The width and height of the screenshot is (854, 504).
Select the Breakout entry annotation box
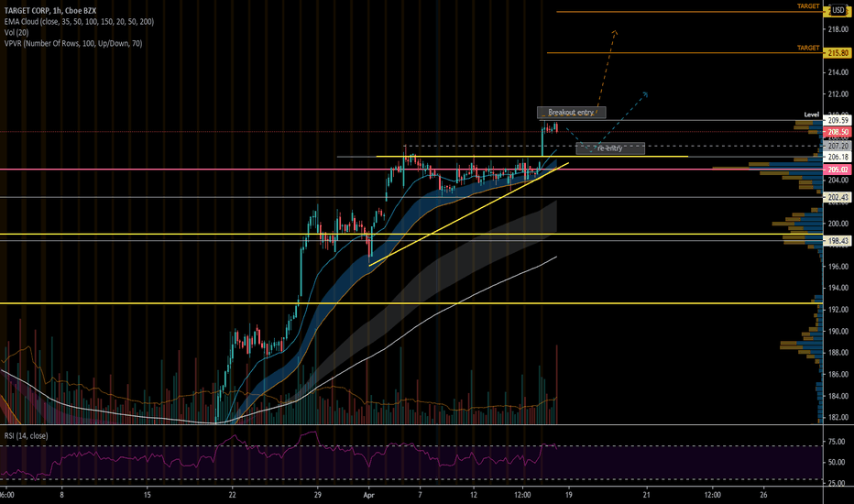coord(572,112)
